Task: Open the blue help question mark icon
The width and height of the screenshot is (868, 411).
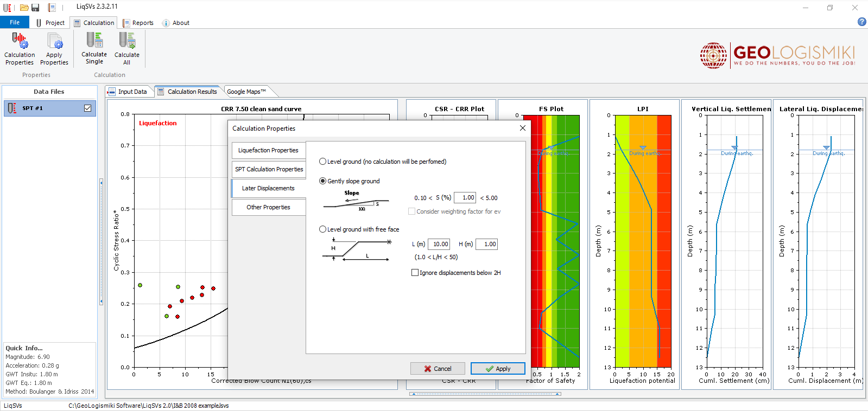Action: click(x=861, y=22)
